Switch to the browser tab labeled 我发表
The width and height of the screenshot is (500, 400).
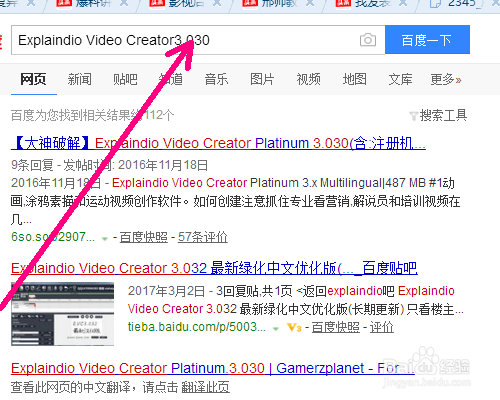tap(372, 4)
